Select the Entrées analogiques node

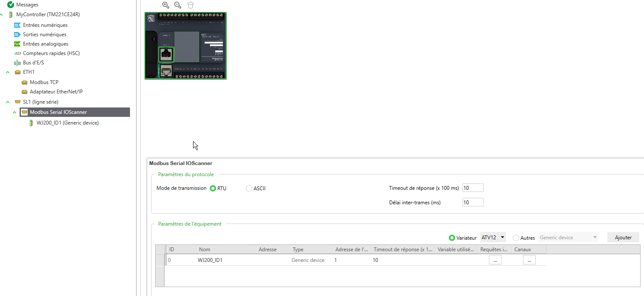(45, 44)
